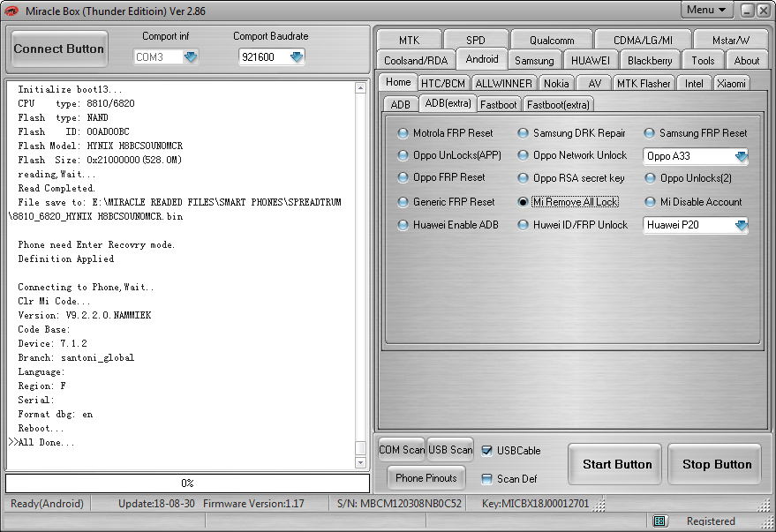Click the Miracle Box red logo icon
The height and width of the screenshot is (532, 776).
tap(11, 11)
